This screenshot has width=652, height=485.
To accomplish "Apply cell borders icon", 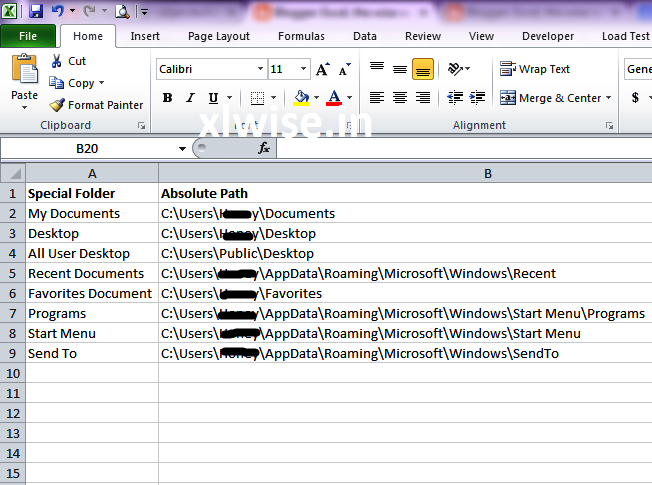I will 257,98.
